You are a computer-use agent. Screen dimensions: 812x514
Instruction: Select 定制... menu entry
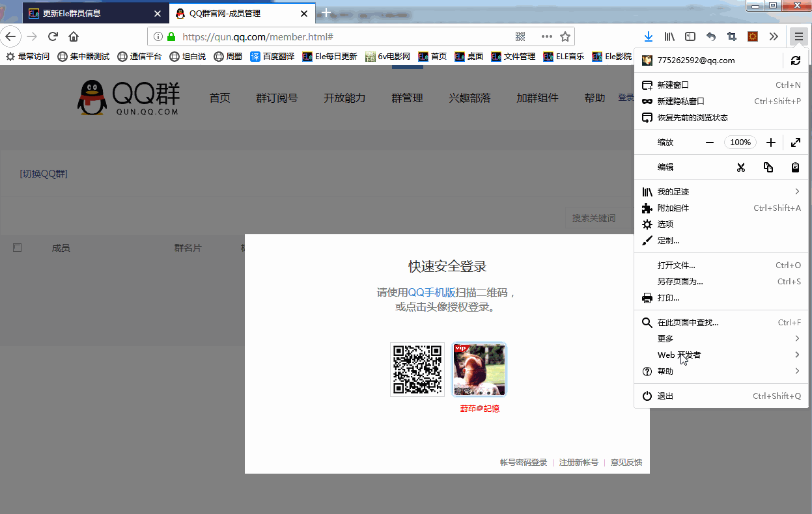click(x=721, y=241)
